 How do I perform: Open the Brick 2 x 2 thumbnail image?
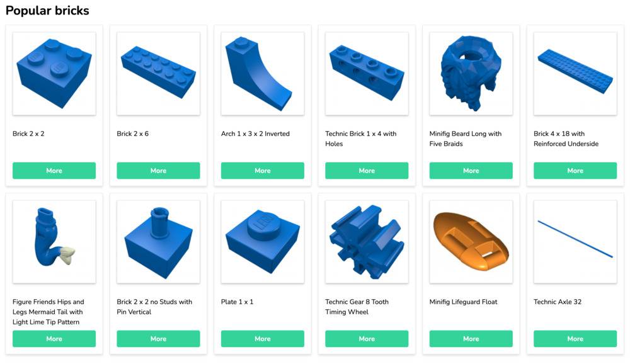(54, 74)
